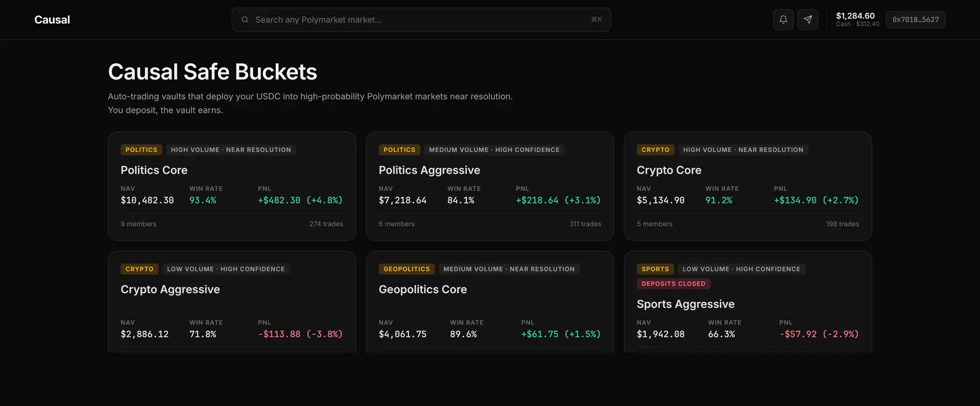Click CRYPTO tag on Crypto Aggressive card
Image resolution: width=980 pixels, height=406 pixels.
[x=139, y=269]
